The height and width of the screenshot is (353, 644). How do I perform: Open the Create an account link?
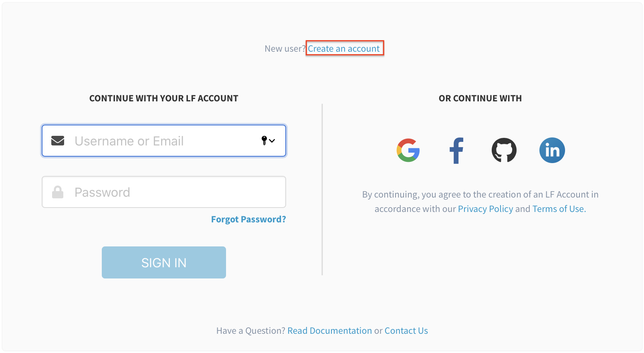[344, 48]
